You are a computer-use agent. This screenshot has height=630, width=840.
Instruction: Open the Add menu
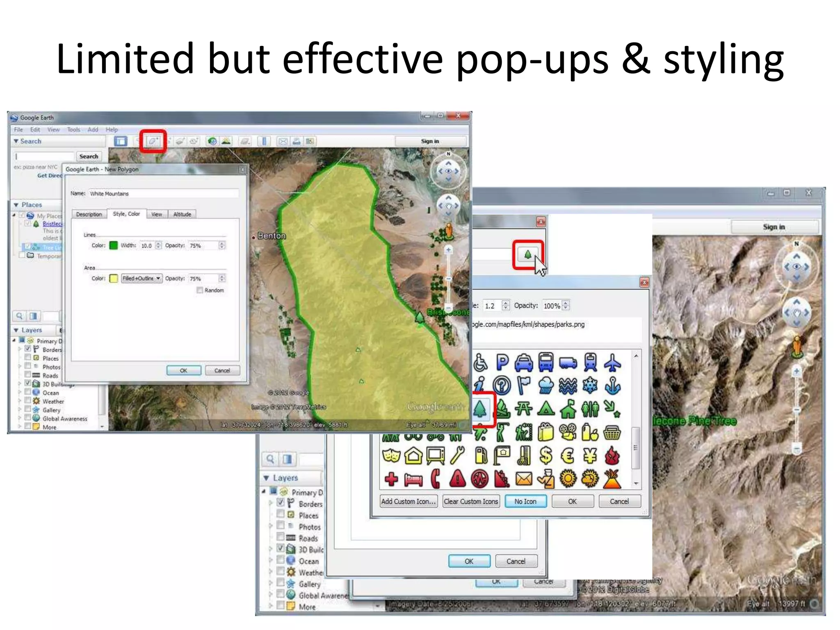pyautogui.click(x=93, y=130)
